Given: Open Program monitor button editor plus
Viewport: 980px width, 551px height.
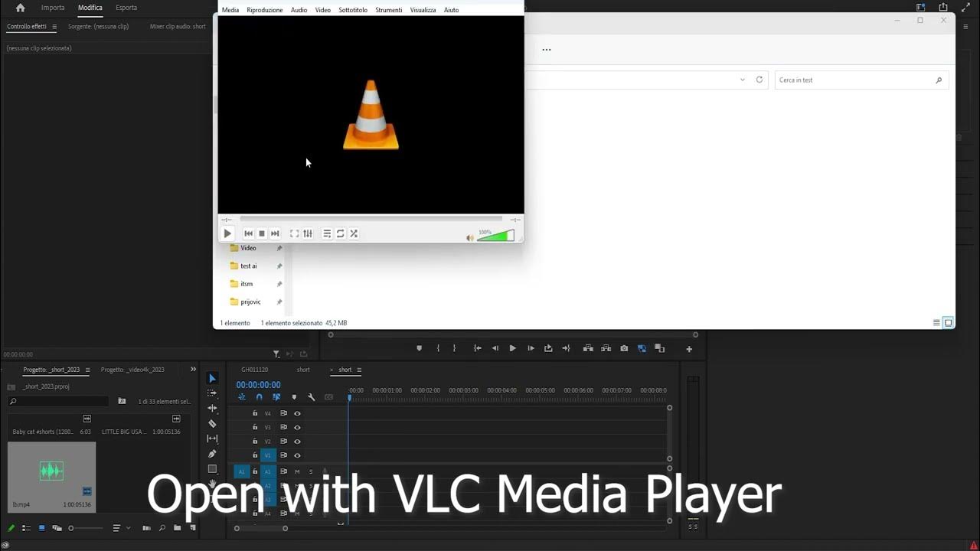Looking at the screenshot, I should (x=689, y=349).
